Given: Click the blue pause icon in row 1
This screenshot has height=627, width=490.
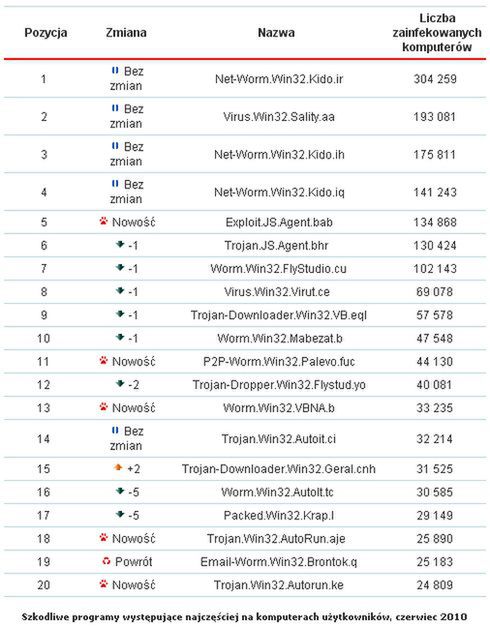Looking at the screenshot, I should [x=115, y=71].
